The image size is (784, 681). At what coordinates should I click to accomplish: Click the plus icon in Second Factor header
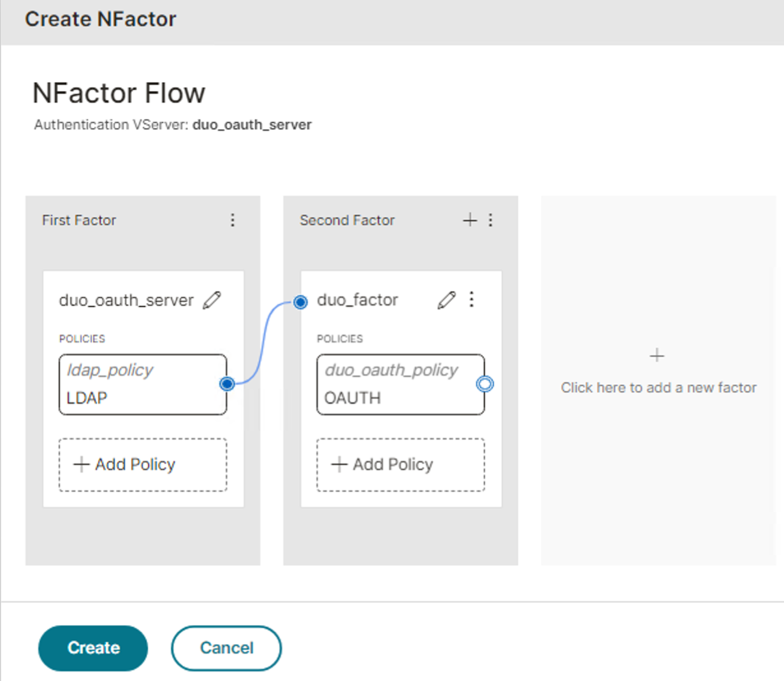[470, 220]
